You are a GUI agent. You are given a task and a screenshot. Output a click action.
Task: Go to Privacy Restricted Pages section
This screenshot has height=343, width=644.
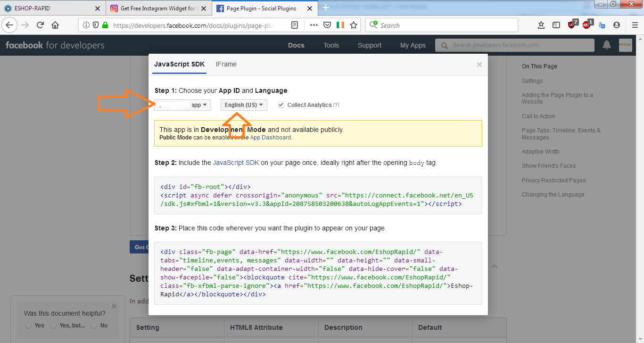click(554, 180)
